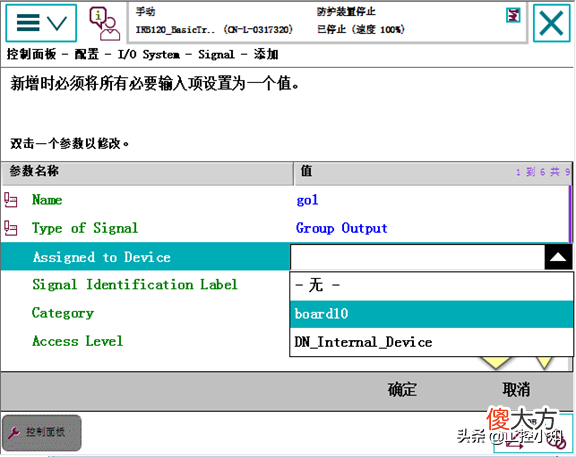Collapse the Assigned to Device dropdown arrow
This screenshot has height=457, width=576.
pos(558,257)
